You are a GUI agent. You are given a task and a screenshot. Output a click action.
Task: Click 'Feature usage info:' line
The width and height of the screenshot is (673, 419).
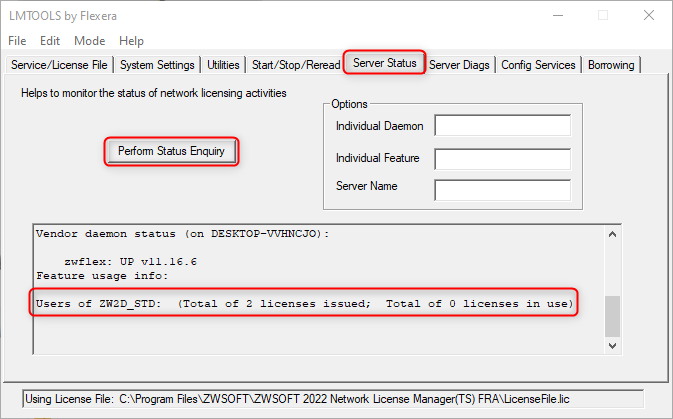tap(102, 276)
